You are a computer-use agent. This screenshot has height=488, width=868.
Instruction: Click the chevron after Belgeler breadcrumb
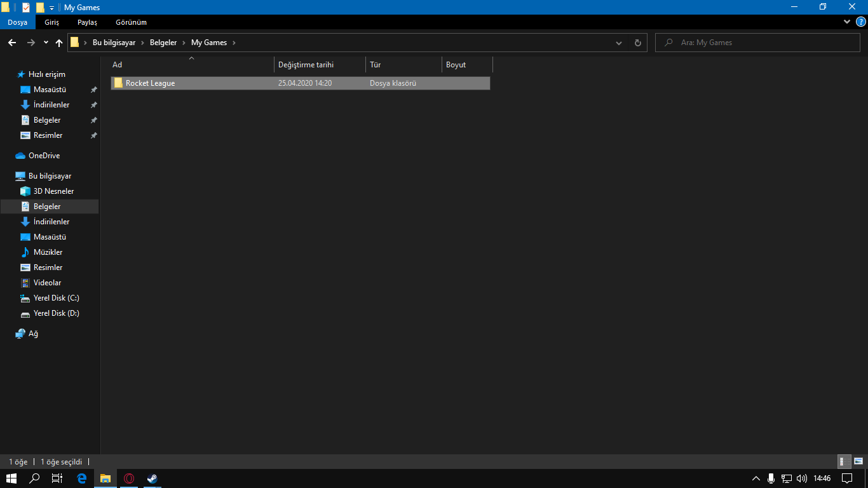click(x=184, y=43)
